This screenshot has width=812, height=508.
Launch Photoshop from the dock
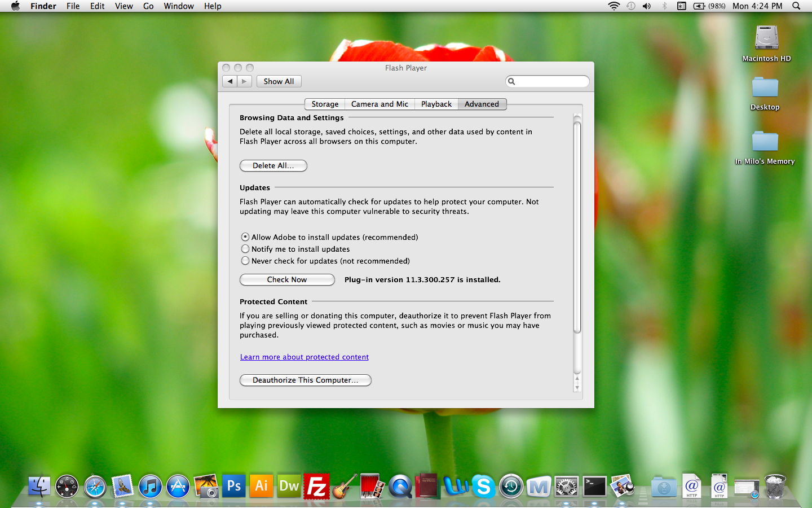(x=233, y=486)
